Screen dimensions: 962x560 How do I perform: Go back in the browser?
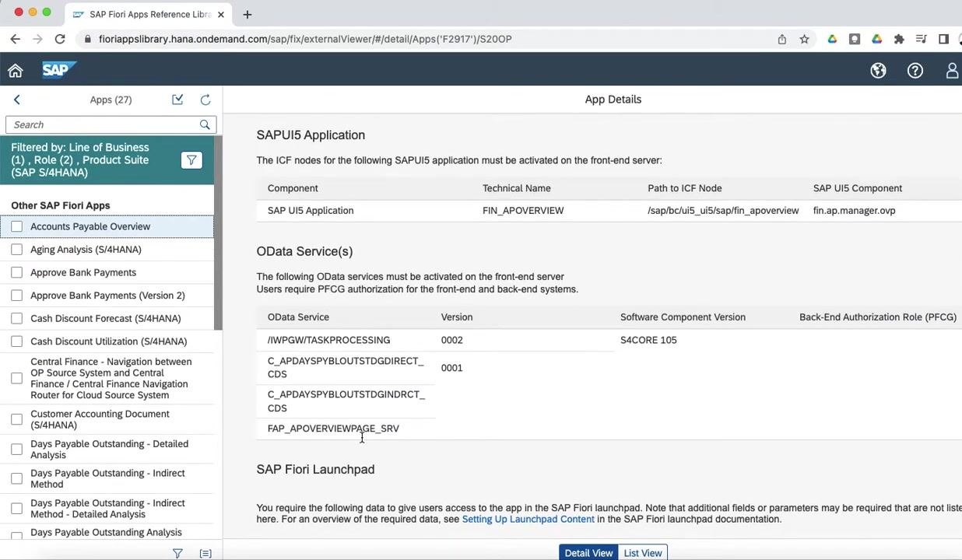pos(16,39)
